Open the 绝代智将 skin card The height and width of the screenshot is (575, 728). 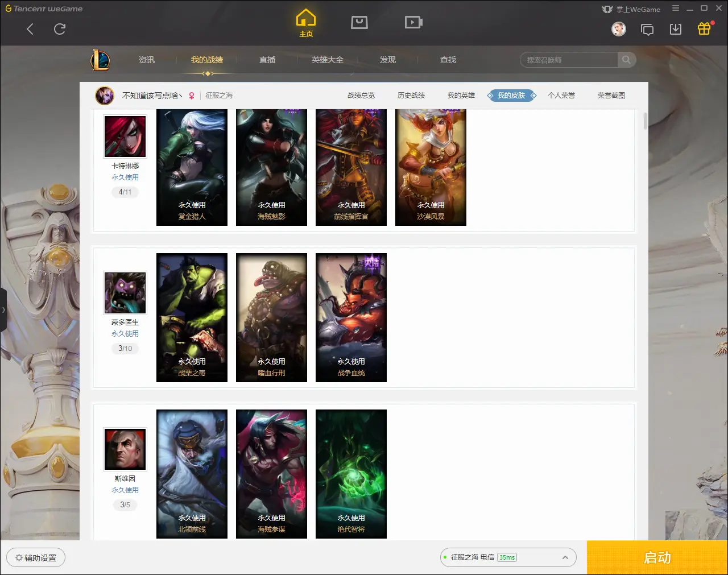[351, 474]
